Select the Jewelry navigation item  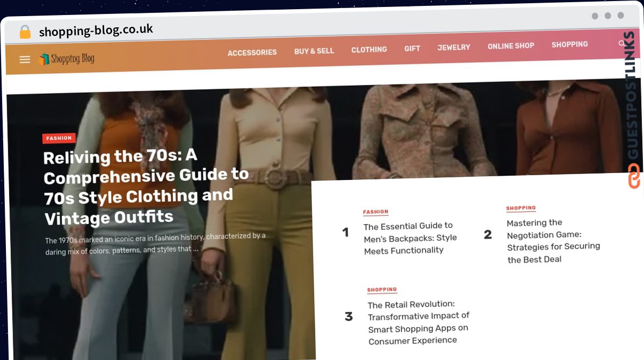click(453, 47)
